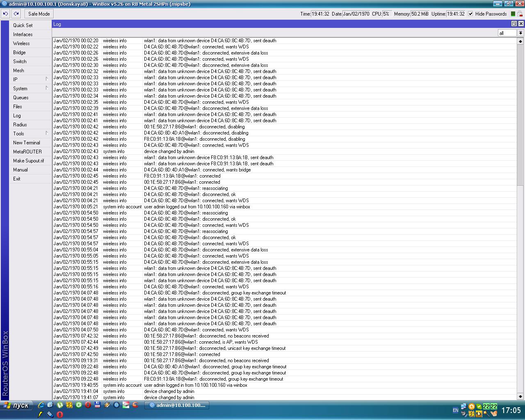Click the Uptime field showing 19:41:32
The image size is (525, 420).
point(456,14)
